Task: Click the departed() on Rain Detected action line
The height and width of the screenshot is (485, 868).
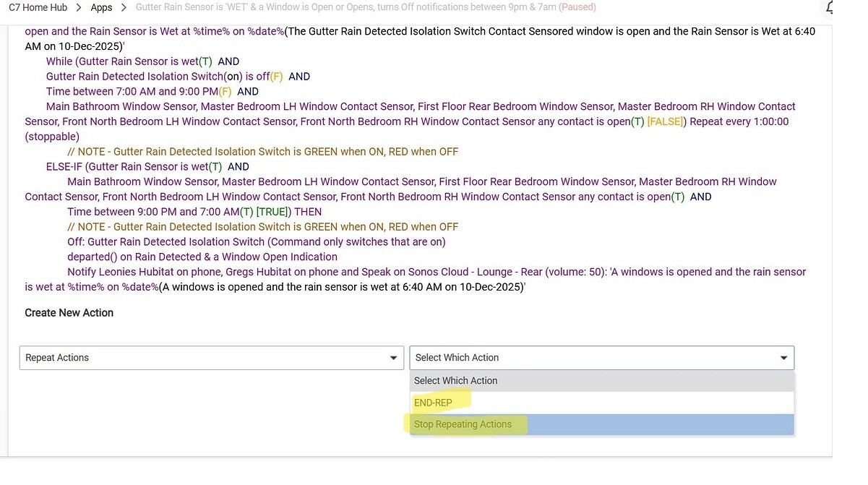Action: [x=202, y=257]
